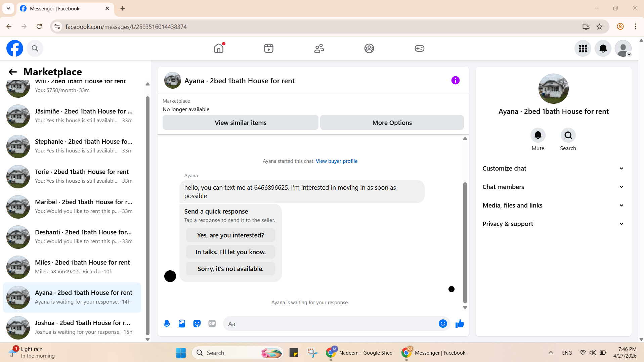Send quick reply "In talks. I'll let you know."
This screenshot has height=362, width=644.
point(230,252)
